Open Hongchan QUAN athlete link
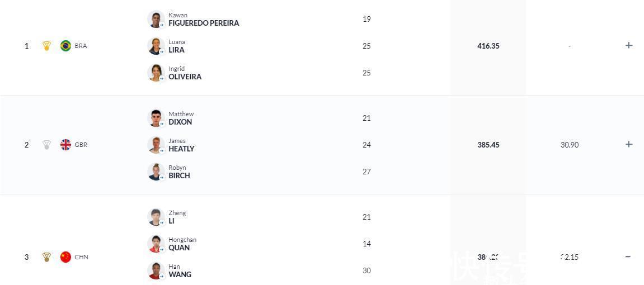644x285 pixels. pyautogui.click(x=182, y=244)
